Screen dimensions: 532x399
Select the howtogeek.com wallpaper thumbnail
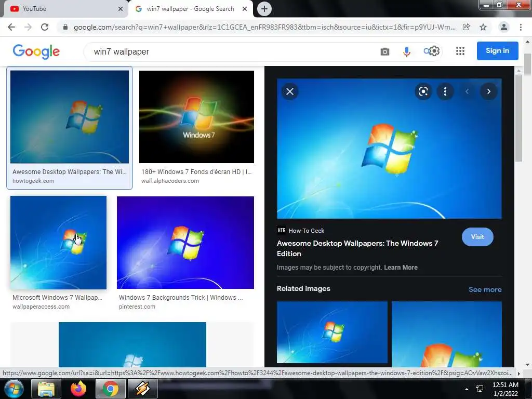(x=70, y=117)
